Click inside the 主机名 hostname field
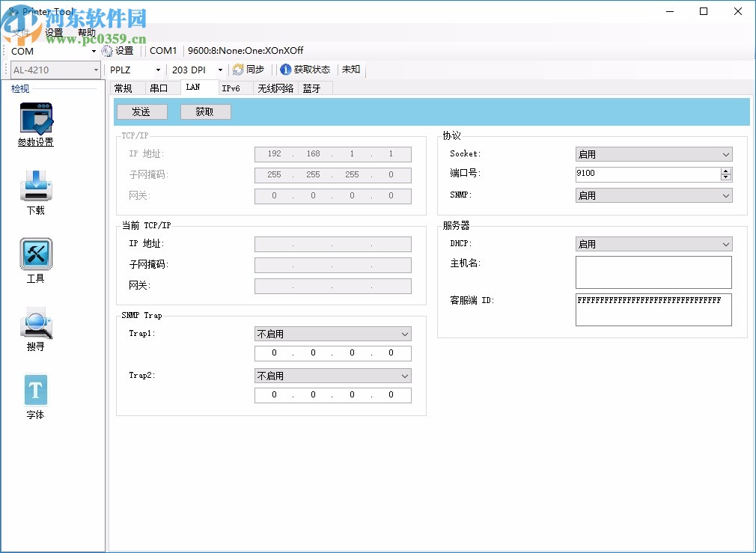The height and width of the screenshot is (553, 756). (653, 272)
